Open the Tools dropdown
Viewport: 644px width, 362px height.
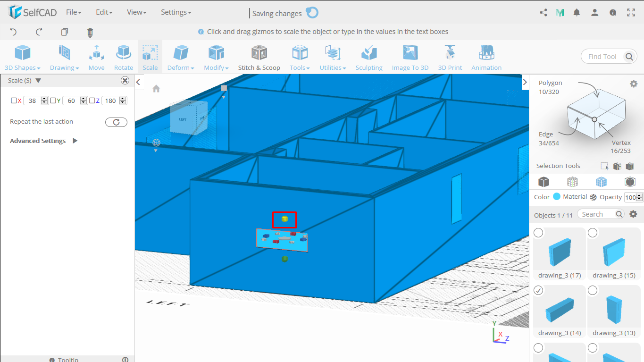point(300,57)
